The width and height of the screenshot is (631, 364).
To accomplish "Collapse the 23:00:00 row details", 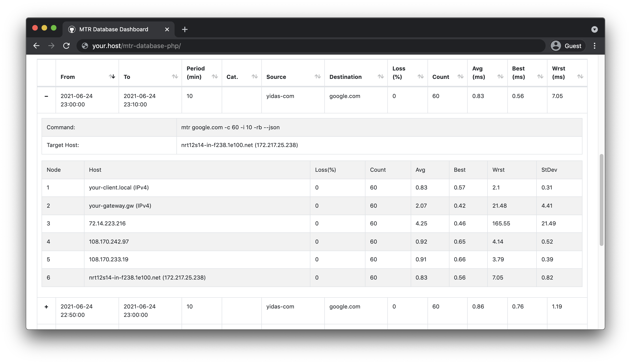I will (x=46, y=96).
